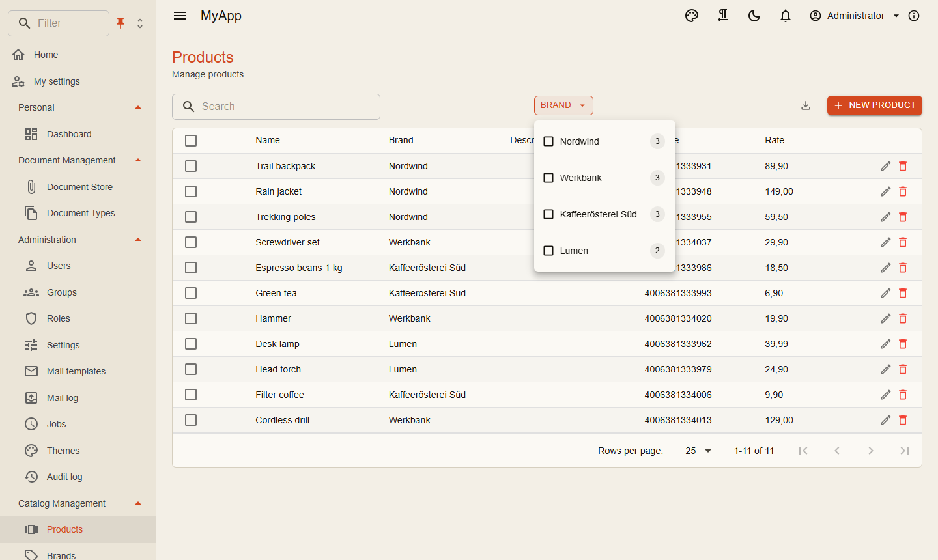Sort the table by Rate column

click(x=775, y=140)
